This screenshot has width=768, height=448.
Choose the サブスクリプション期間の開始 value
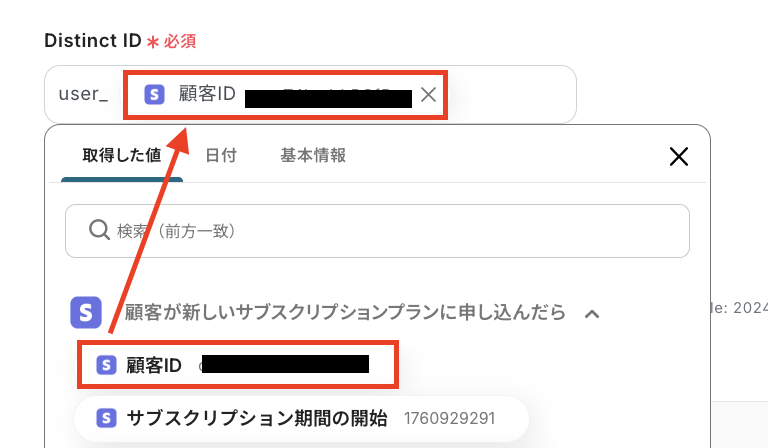301,419
